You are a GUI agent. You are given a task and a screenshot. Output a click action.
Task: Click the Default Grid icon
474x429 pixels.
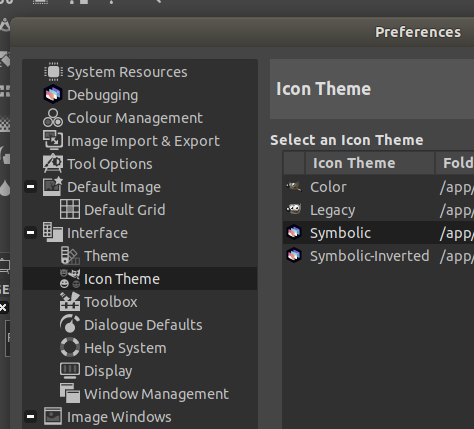(x=70, y=209)
